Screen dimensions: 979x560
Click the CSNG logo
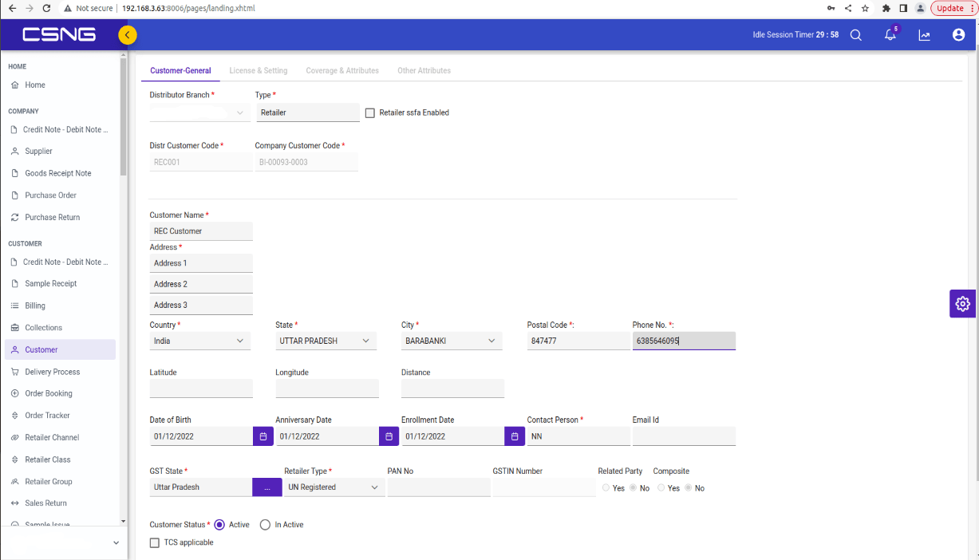[59, 35]
